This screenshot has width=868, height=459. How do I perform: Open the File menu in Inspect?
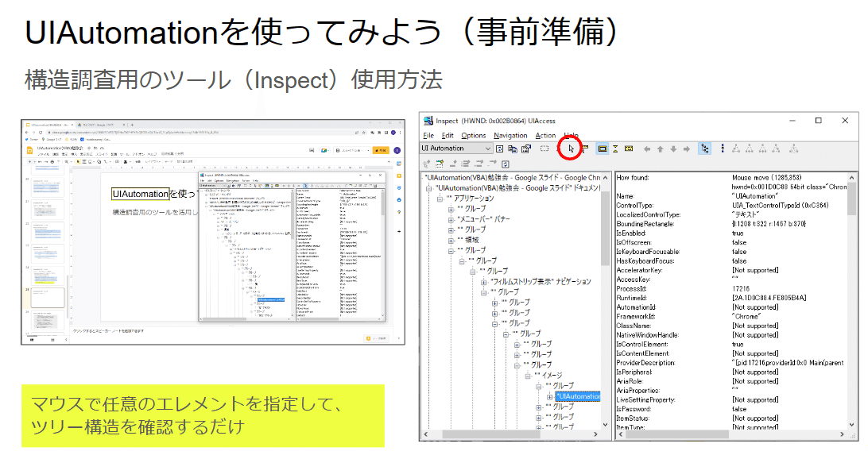(x=428, y=136)
